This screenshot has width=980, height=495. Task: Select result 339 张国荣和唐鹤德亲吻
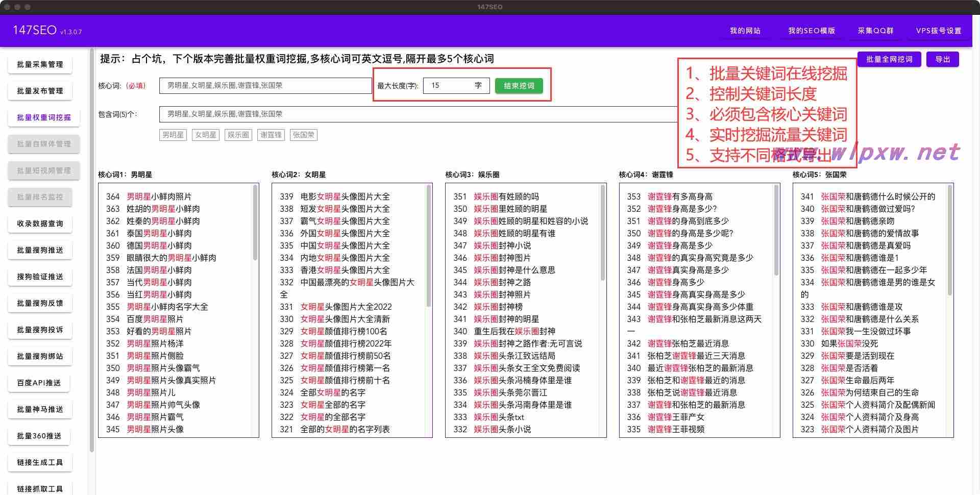pyautogui.click(x=847, y=221)
